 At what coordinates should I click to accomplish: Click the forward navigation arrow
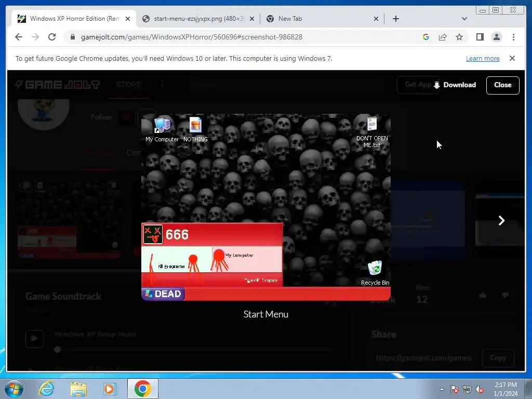[x=35, y=37]
